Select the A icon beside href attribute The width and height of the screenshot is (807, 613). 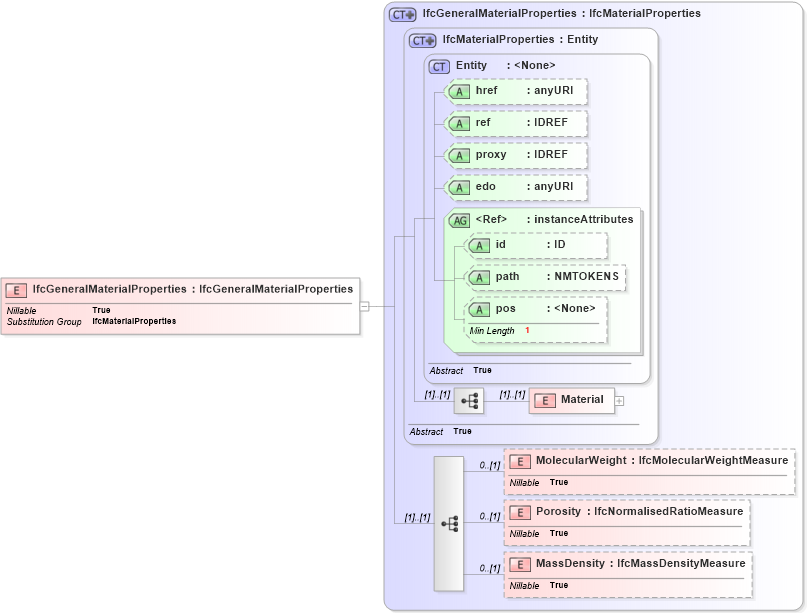pyautogui.click(x=457, y=91)
